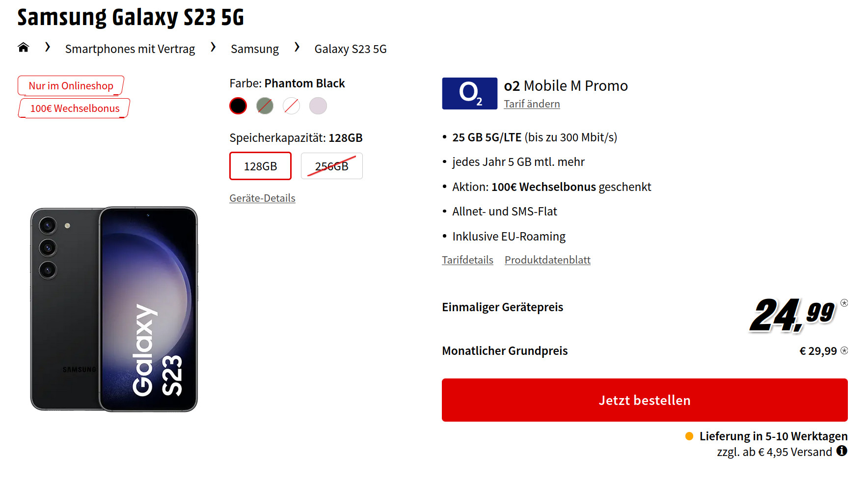Select the crossed-out white color swatch

click(x=292, y=106)
